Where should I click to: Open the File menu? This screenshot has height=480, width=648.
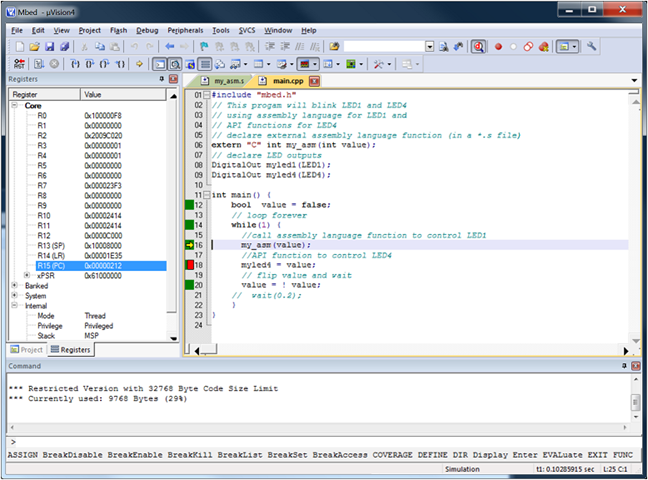pyautogui.click(x=17, y=30)
